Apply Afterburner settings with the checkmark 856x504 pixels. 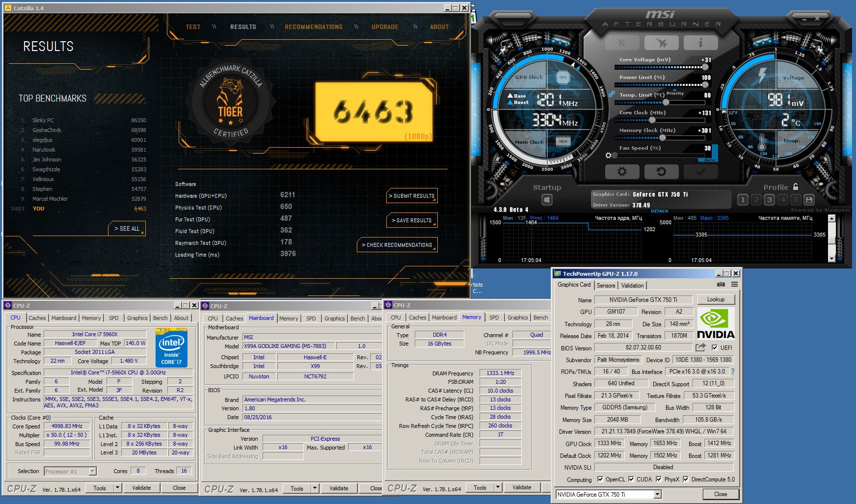(x=700, y=171)
